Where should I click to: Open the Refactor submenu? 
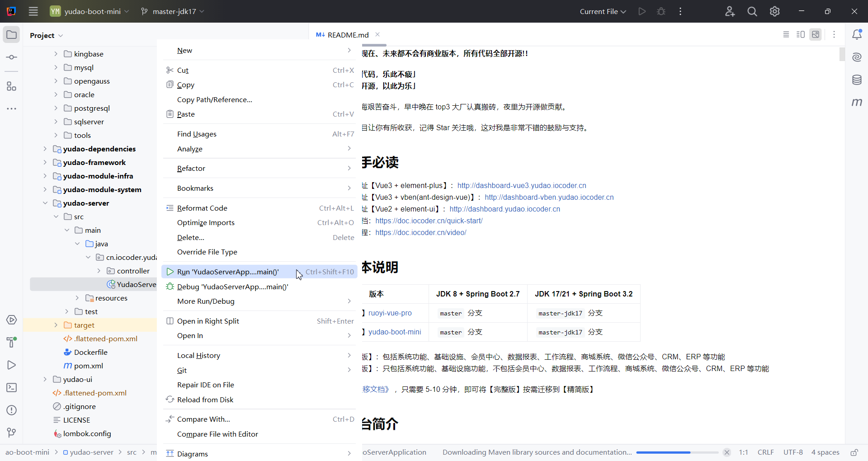[x=259, y=168]
